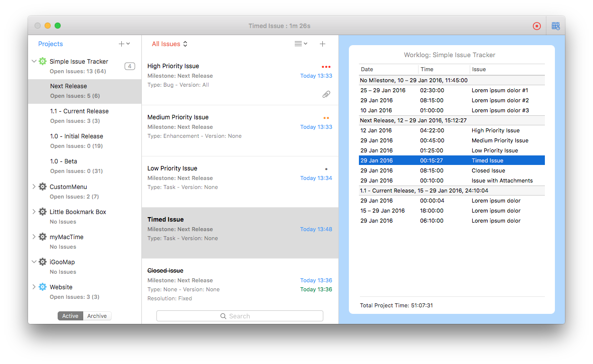Select worklog row Closed Issue
593x364 pixels.
point(452,170)
